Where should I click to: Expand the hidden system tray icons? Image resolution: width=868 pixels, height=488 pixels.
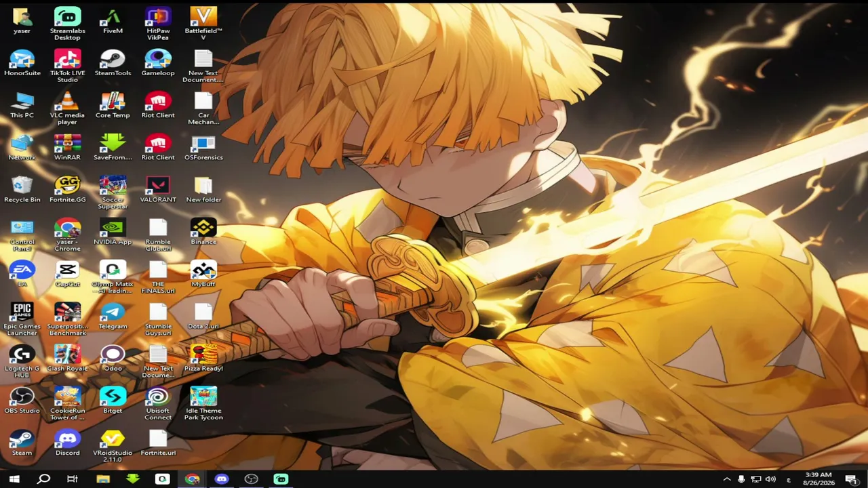tap(727, 479)
